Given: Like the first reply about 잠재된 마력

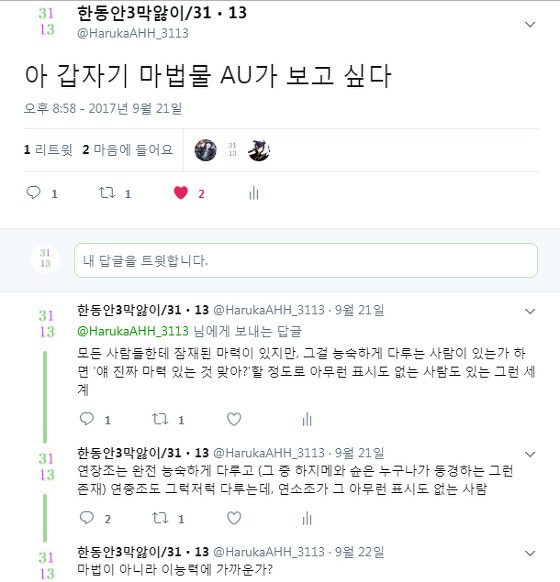Looking at the screenshot, I should pos(234,419).
